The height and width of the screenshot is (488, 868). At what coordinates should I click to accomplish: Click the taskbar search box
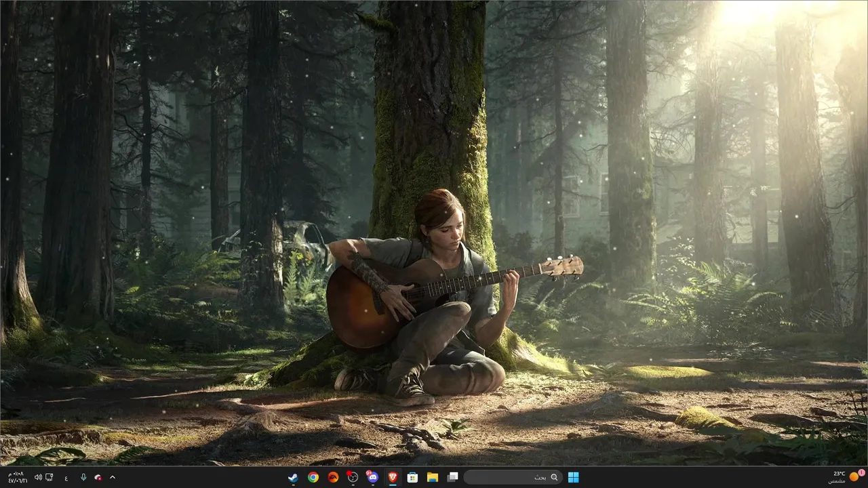pyautogui.click(x=513, y=477)
